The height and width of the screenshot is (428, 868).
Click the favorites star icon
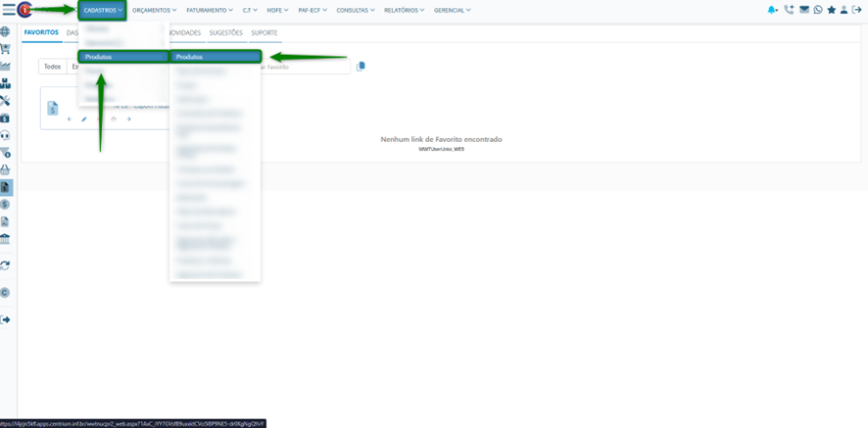tap(832, 10)
